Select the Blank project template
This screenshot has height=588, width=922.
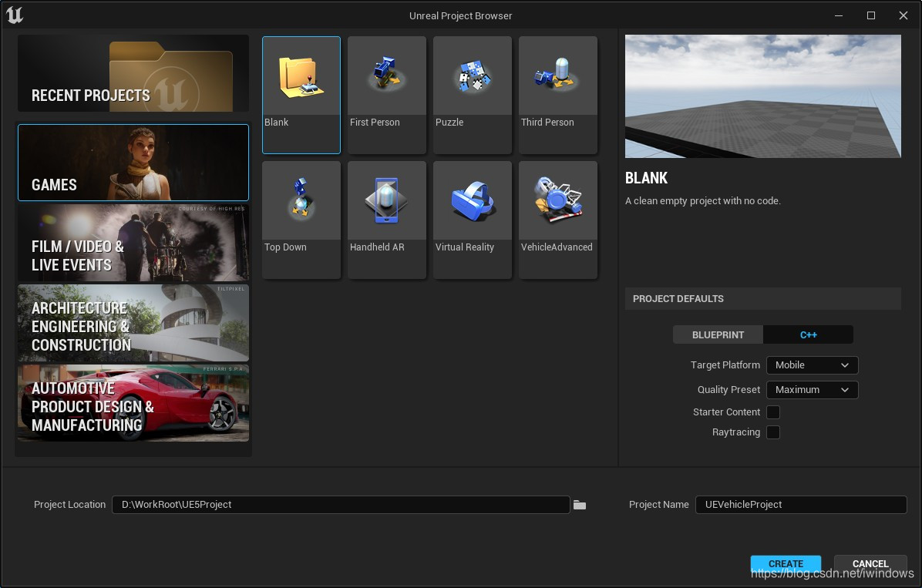pyautogui.click(x=301, y=95)
